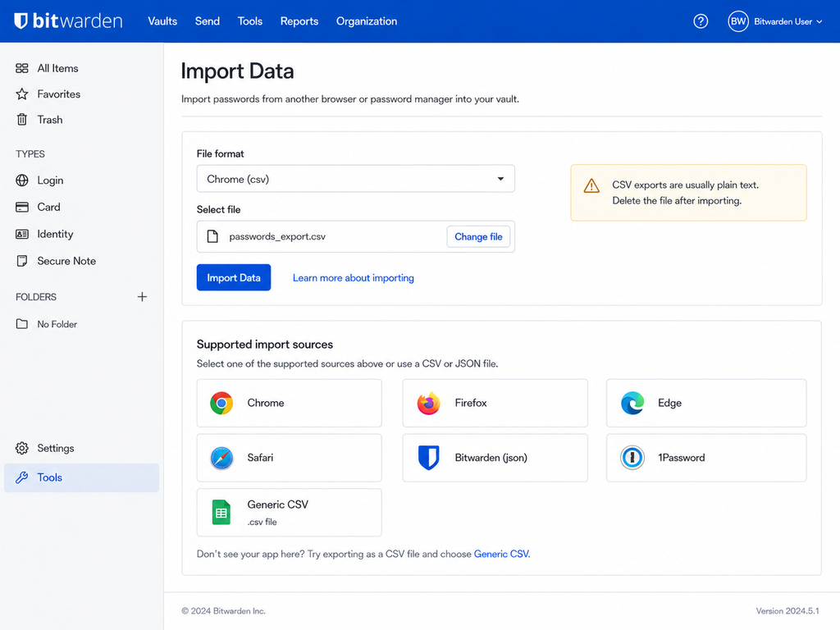840x630 pixels.
Task: Select the Bitwarden (json) source label
Action: (x=491, y=458)
